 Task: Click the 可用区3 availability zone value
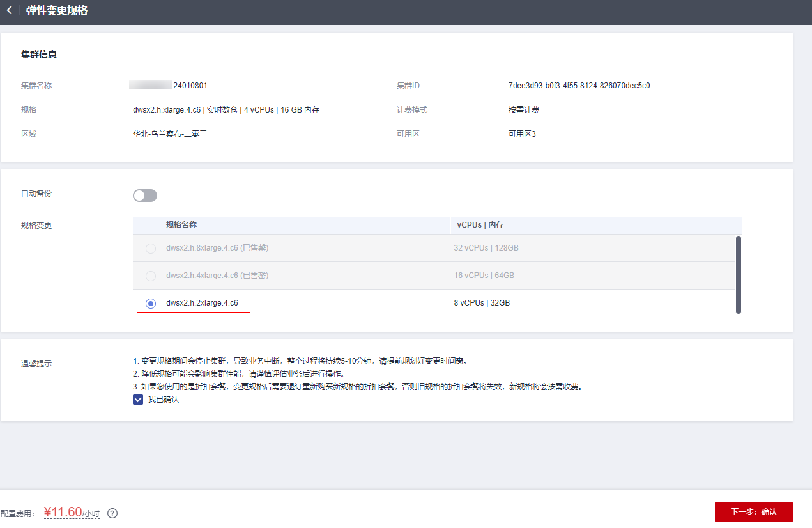522,134
